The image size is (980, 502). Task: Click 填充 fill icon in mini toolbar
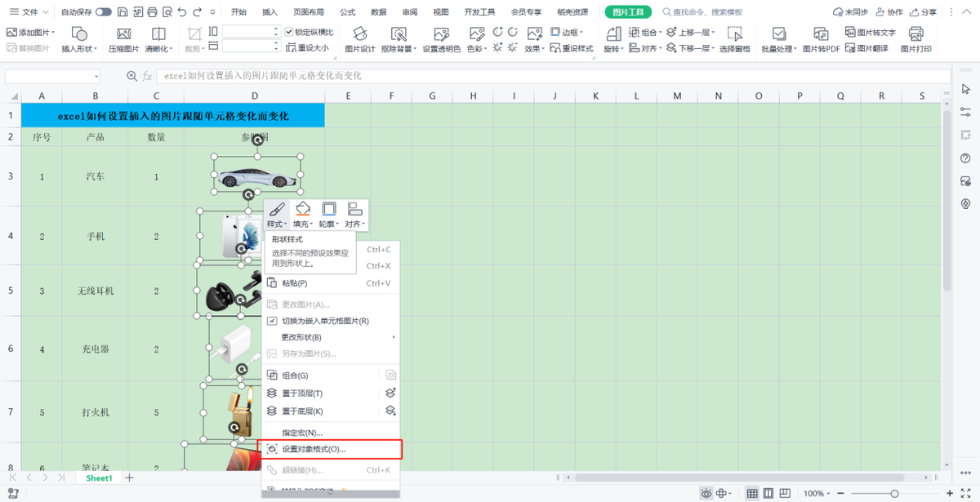303,215
